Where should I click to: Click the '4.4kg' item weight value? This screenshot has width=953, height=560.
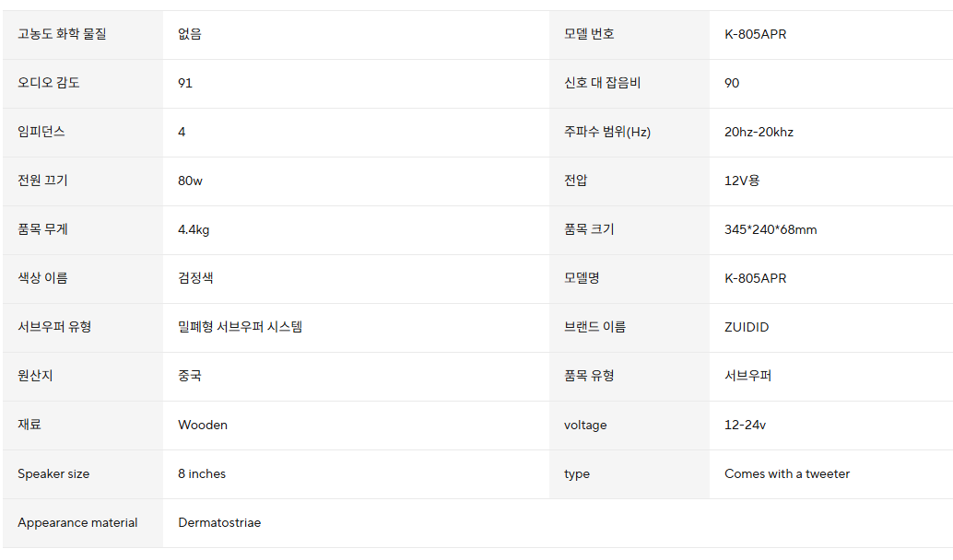click(194, 229)
